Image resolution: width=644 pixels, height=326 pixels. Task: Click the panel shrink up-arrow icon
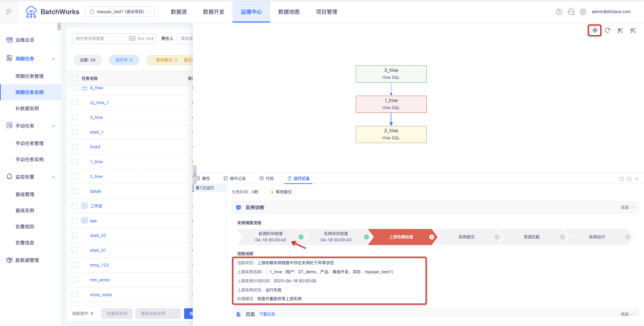[622, 179]
